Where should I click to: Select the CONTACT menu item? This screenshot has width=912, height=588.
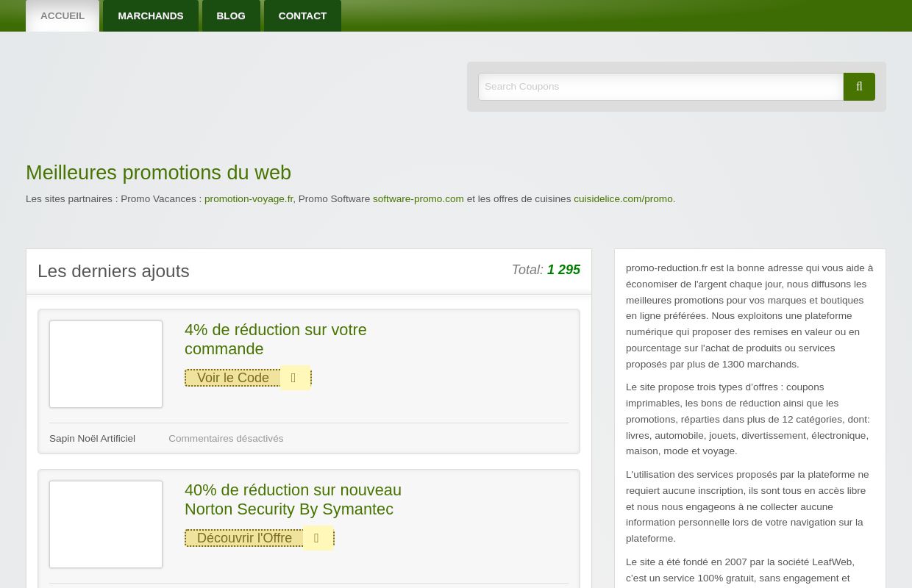302,15
